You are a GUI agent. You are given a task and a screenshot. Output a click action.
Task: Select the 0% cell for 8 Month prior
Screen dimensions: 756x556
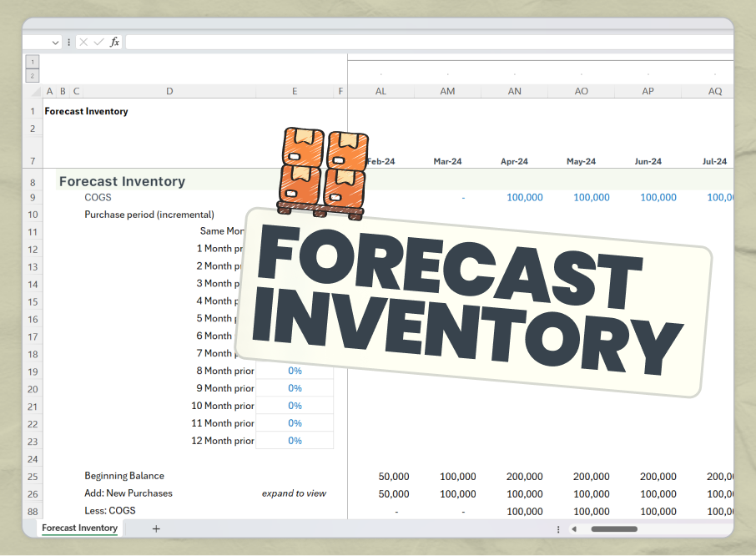[x=295, y=370]
